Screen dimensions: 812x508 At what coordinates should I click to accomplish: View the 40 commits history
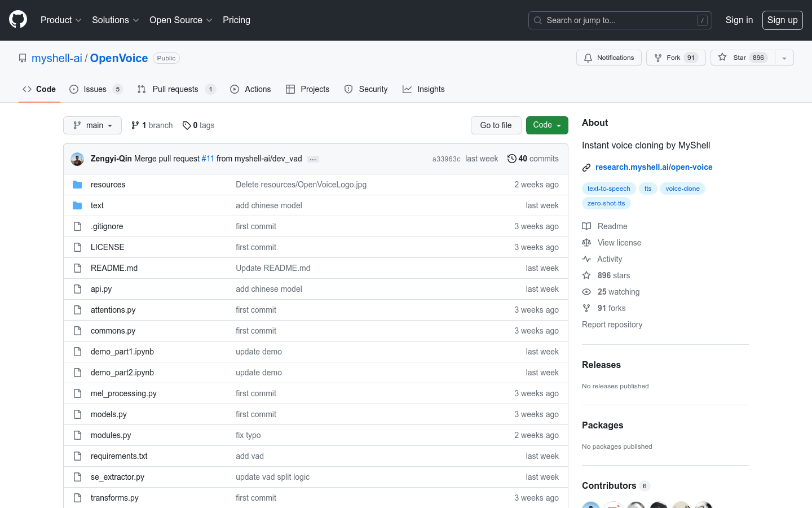(x=533, y=159)
